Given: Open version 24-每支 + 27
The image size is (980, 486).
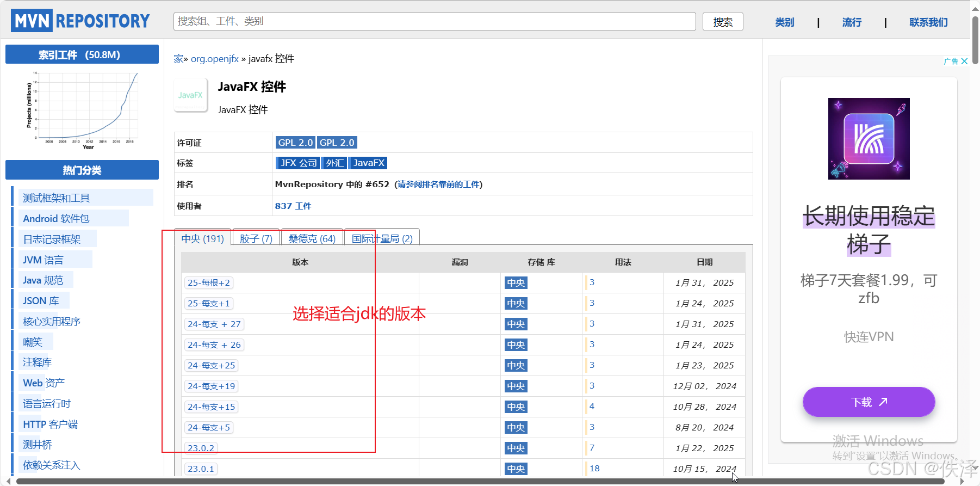Looking at the screenshot, I should coord(214,324).
